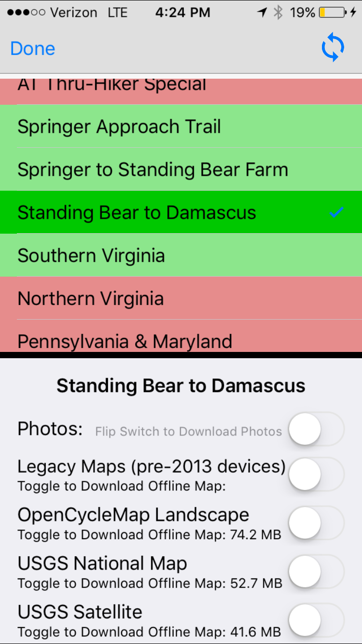
Task: Tap the location arrow status icon
Action: click(262, 13)
